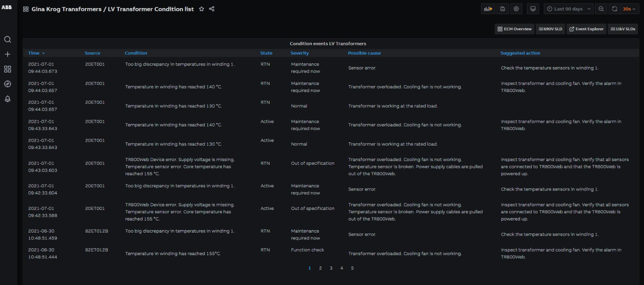Open the search magnifier in sidebar
644x285 pixels.
(x=7, y=40)
